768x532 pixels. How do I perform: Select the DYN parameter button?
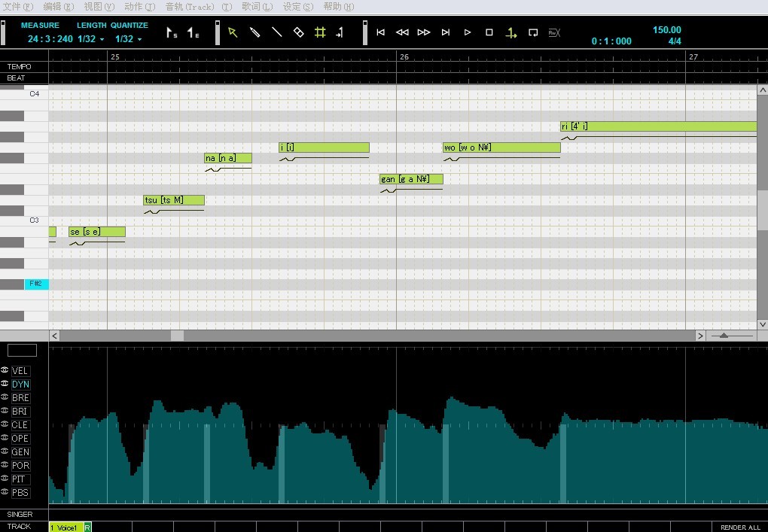(20, 385)
